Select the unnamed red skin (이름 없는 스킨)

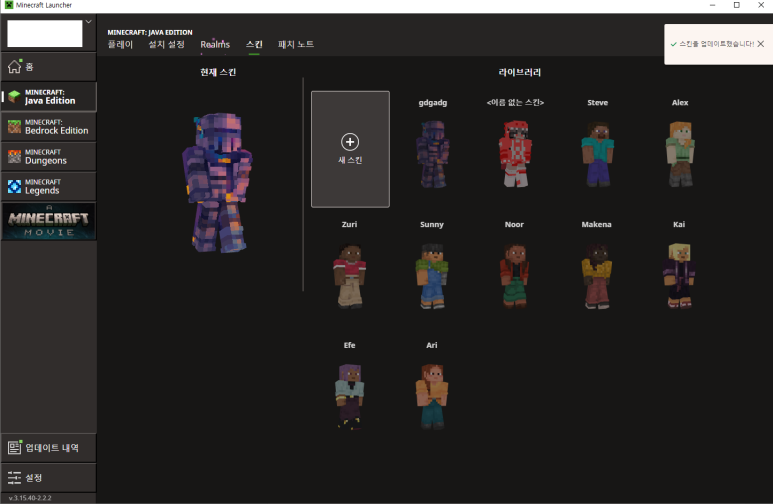515,154
